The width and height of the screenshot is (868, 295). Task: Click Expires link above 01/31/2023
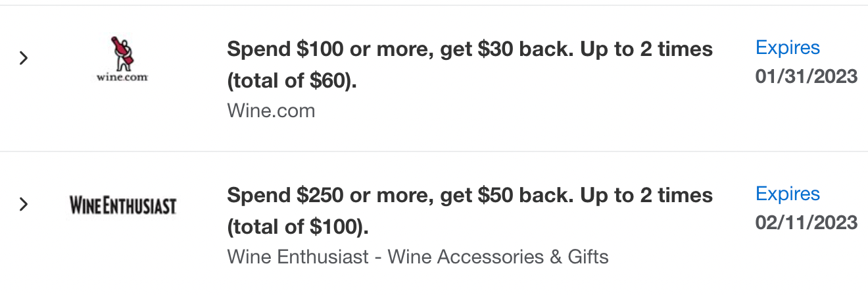click(788, 48)
